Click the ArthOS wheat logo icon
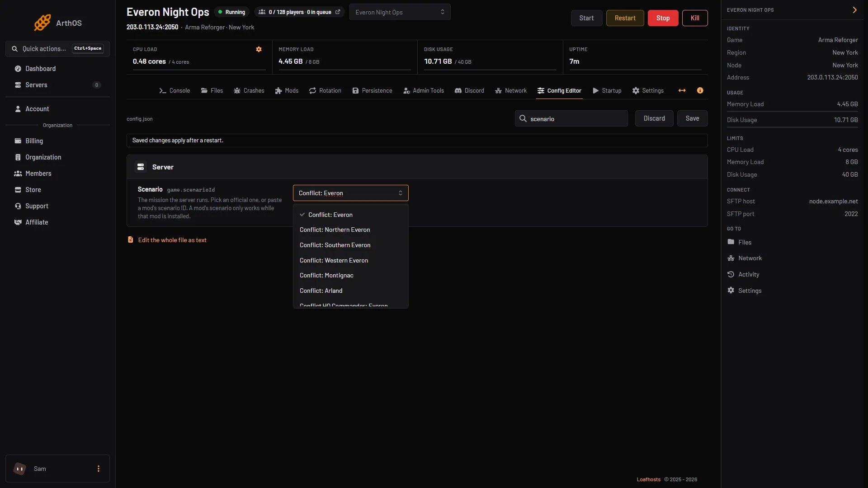The width and height of the screenshot is (868, 488). click(x=42, y=23)
